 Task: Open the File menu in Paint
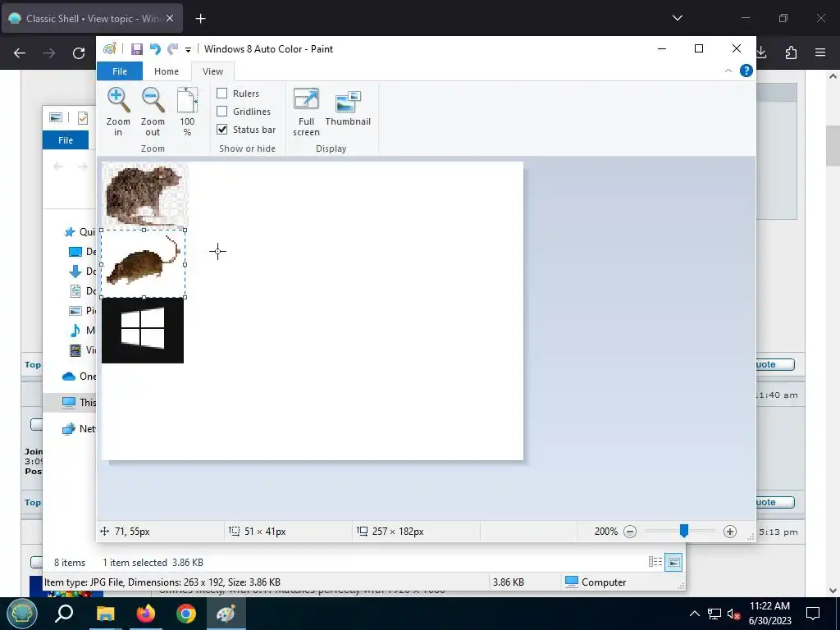pos(120,71)
